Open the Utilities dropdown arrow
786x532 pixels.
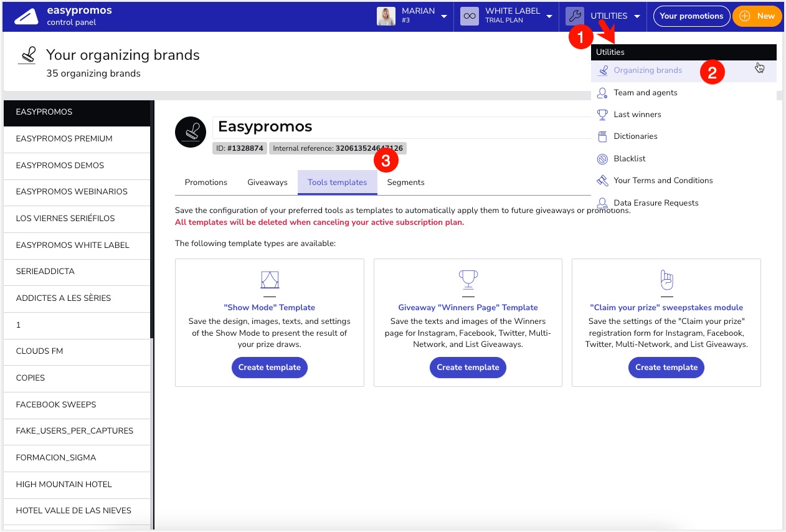coord(637,17)
